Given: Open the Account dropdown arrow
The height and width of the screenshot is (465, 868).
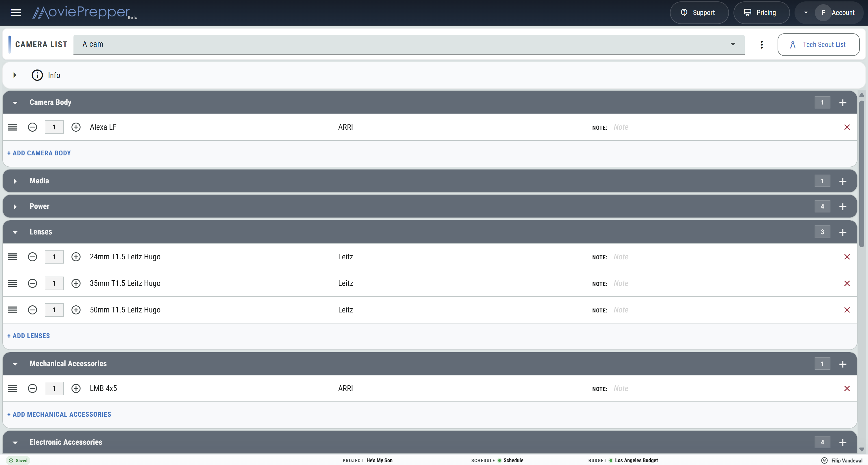Looking at the screenshot, I should click(806, 13).
